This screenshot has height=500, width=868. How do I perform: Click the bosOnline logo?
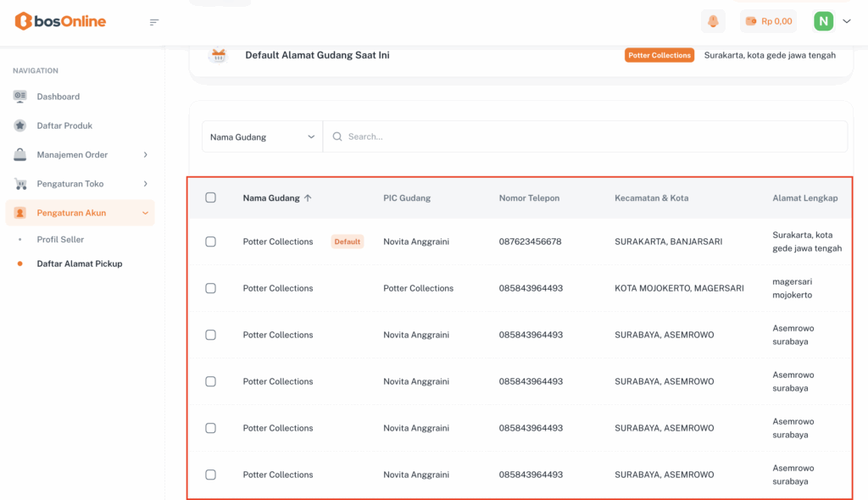click(60, 21)
